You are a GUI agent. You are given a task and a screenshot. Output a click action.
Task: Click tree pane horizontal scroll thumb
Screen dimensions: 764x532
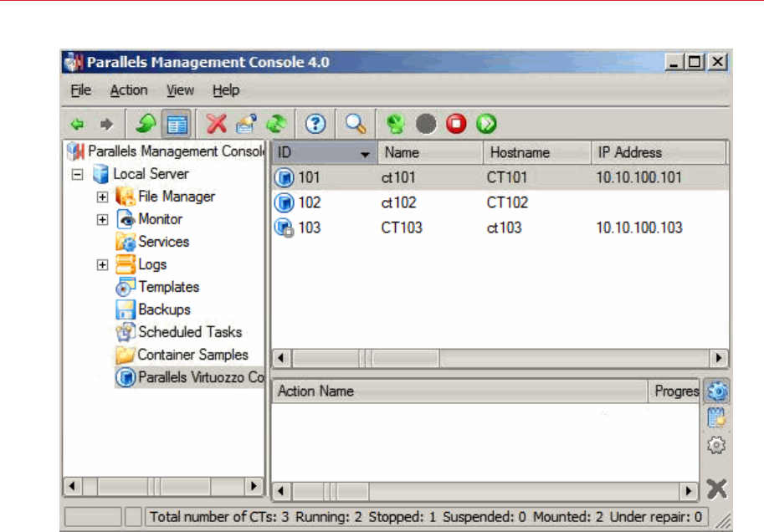tap(155, 486)
